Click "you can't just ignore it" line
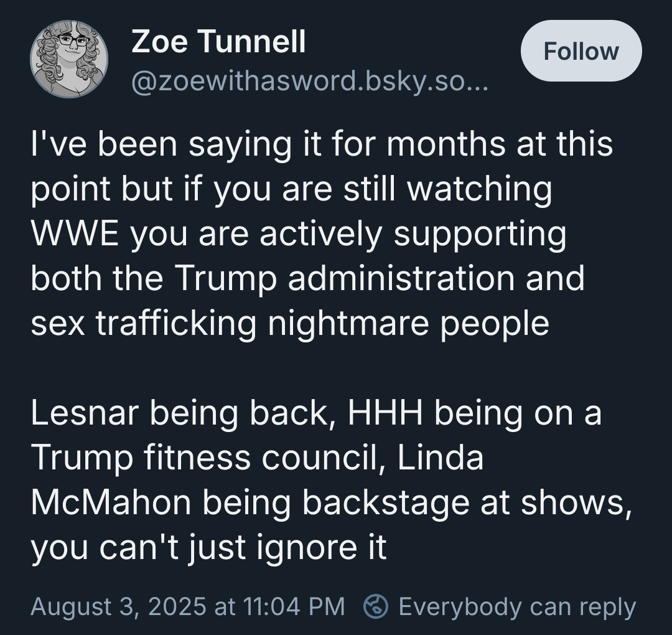The width and height of the screenshot is (672, 635). (208, 548)
